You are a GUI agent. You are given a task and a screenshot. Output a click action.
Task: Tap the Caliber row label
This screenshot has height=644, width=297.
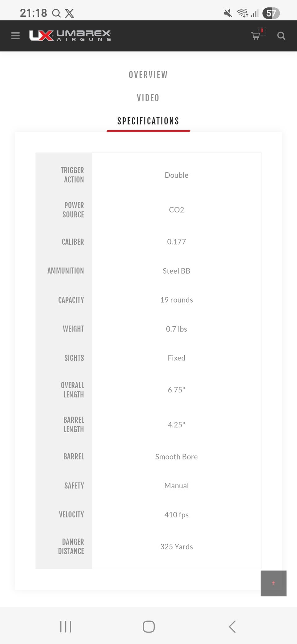73,242
